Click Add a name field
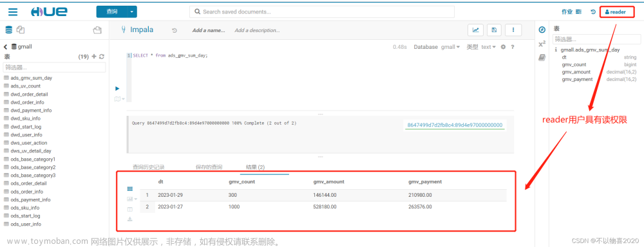This screenshot has width=644, height=247. 209,30
